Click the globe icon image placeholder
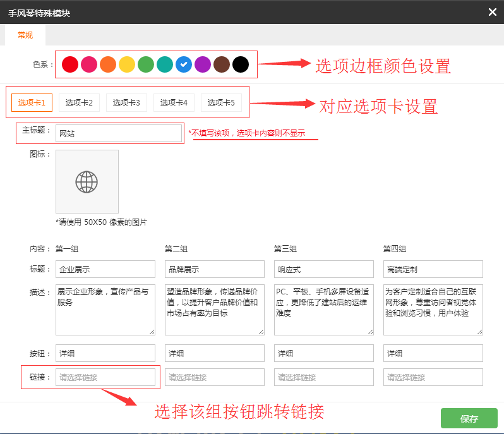This screenshot has height=434, width=504. [87, 181]
